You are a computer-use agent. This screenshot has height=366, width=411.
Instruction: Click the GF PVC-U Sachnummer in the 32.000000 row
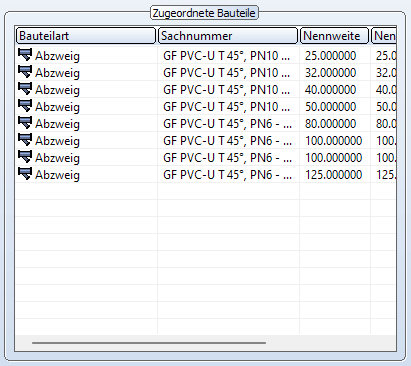click(x=227, y=73)
